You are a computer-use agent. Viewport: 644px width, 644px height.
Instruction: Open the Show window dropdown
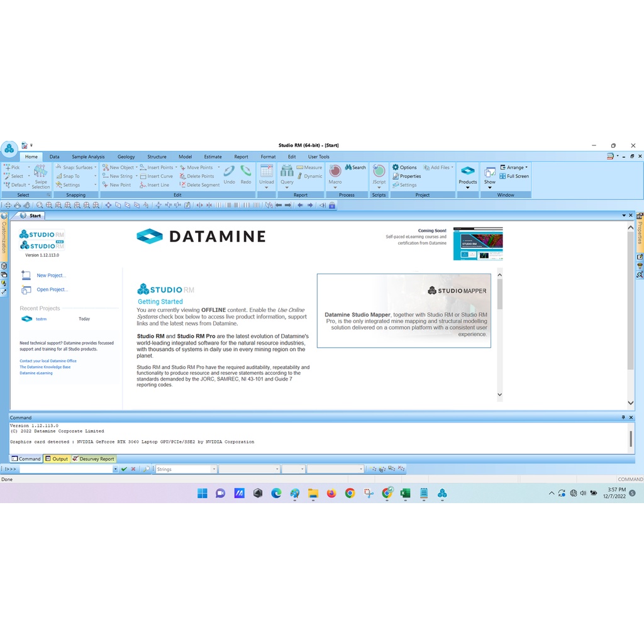coord(489,187)
